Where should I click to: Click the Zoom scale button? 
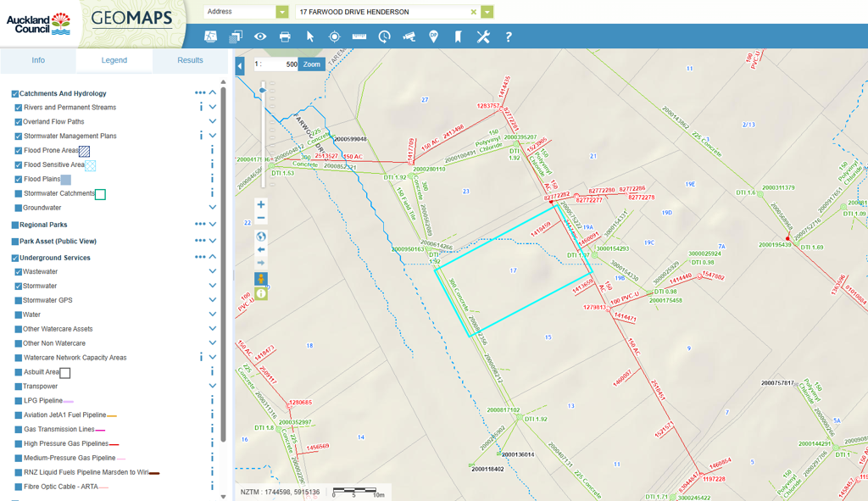tap(312, 64)
